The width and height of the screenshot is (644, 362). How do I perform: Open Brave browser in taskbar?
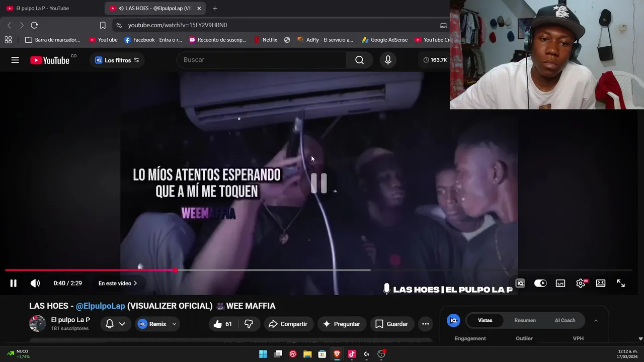pos(337,354)
